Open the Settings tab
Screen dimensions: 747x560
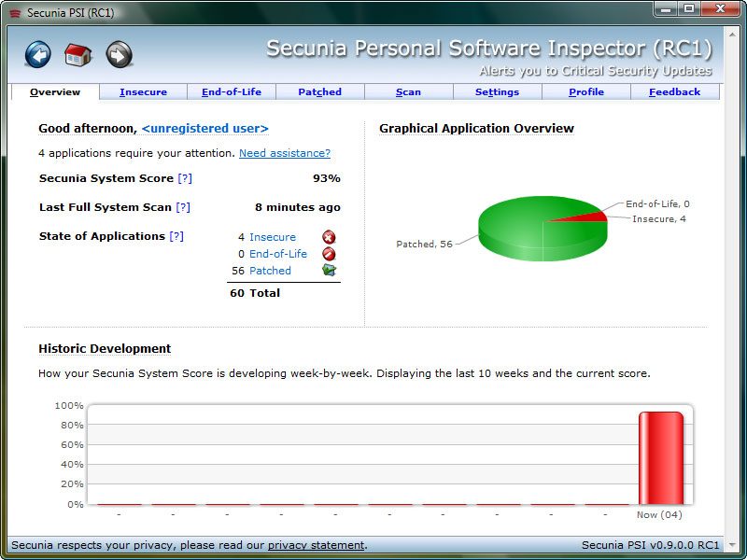[x=498, y=91]
